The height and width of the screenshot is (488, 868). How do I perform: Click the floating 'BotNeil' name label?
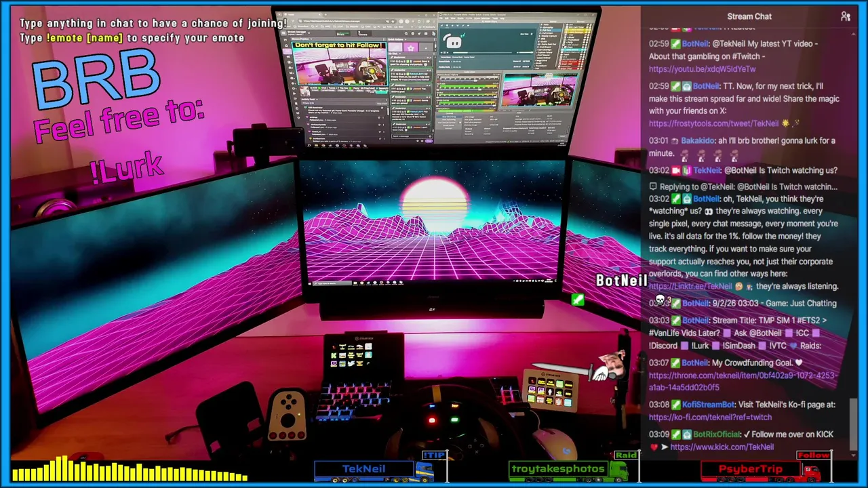coord(621,280)
